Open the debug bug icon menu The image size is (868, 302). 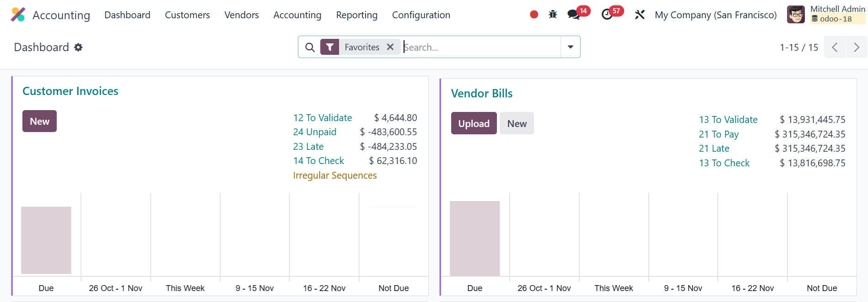coord(553,15)
